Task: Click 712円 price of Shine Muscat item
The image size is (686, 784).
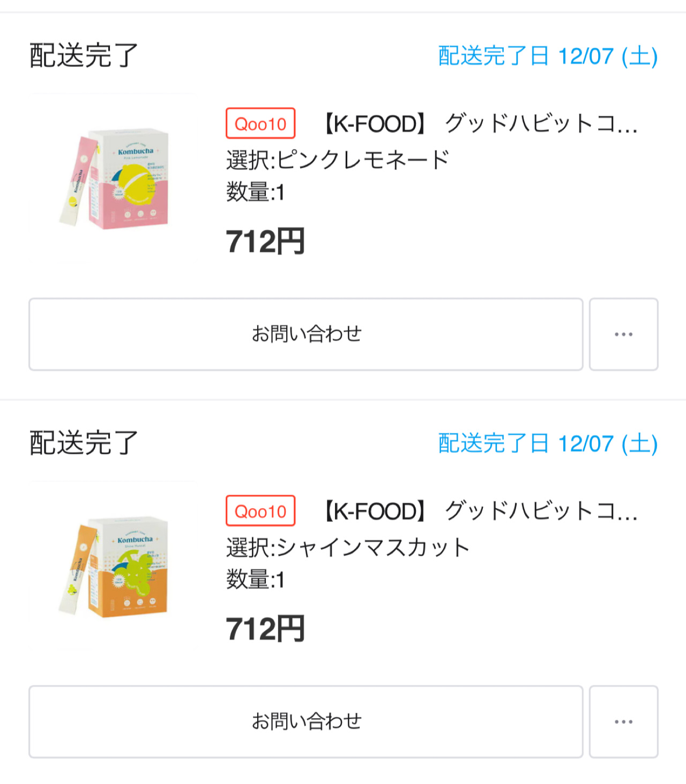Action: click(265, 629)
